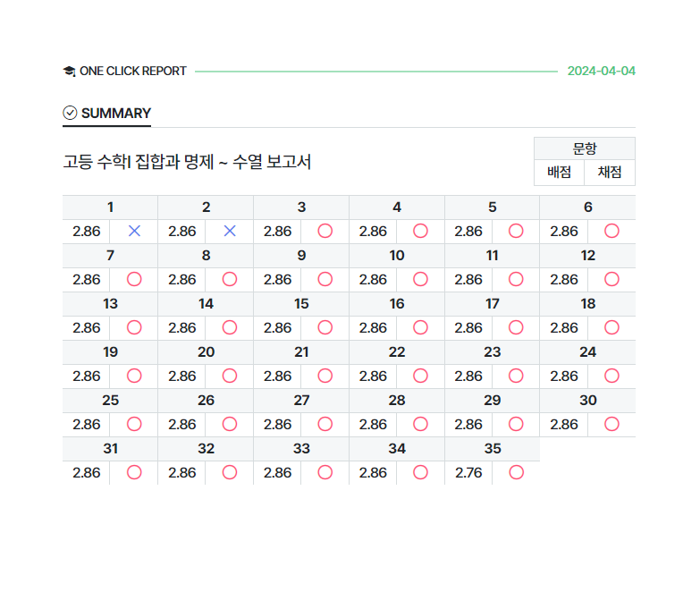The image size is (700, 609).
Task: Click the report date 2024-04-04
Action: tap(601, 72)
